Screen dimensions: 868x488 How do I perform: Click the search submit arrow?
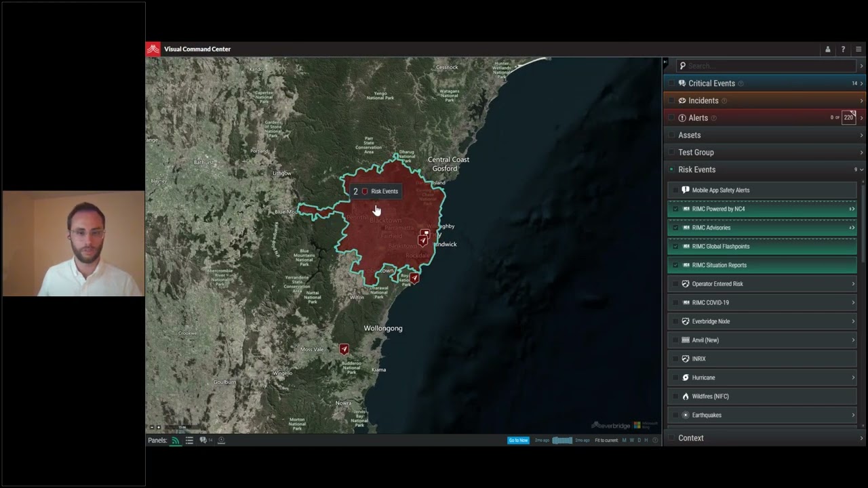point(861,66)
